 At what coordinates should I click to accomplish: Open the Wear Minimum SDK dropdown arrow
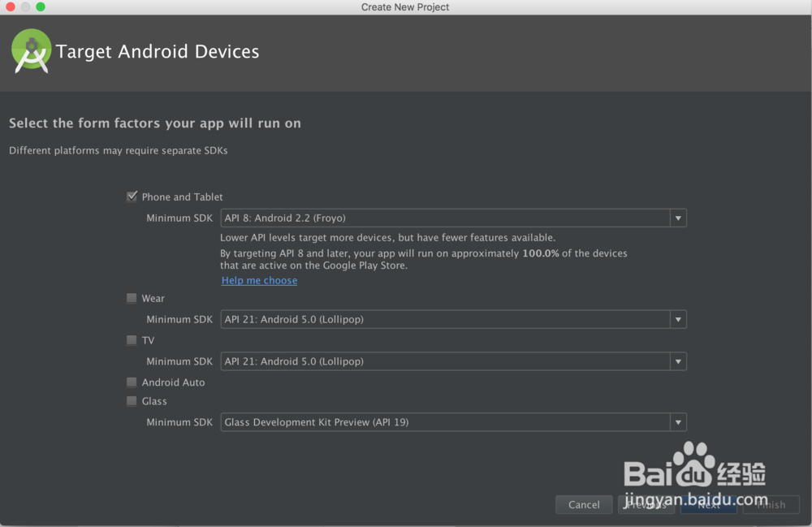(x=678, y=319)
